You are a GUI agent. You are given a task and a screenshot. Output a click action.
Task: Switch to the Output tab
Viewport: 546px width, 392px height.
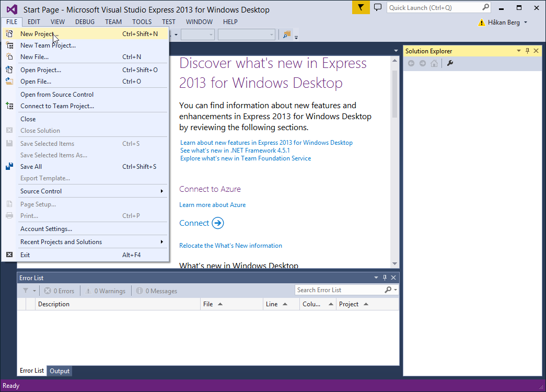point(60,371)
